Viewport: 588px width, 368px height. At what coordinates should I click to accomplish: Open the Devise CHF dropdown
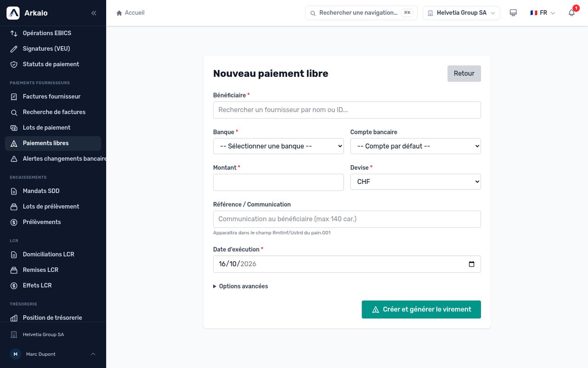415,182
